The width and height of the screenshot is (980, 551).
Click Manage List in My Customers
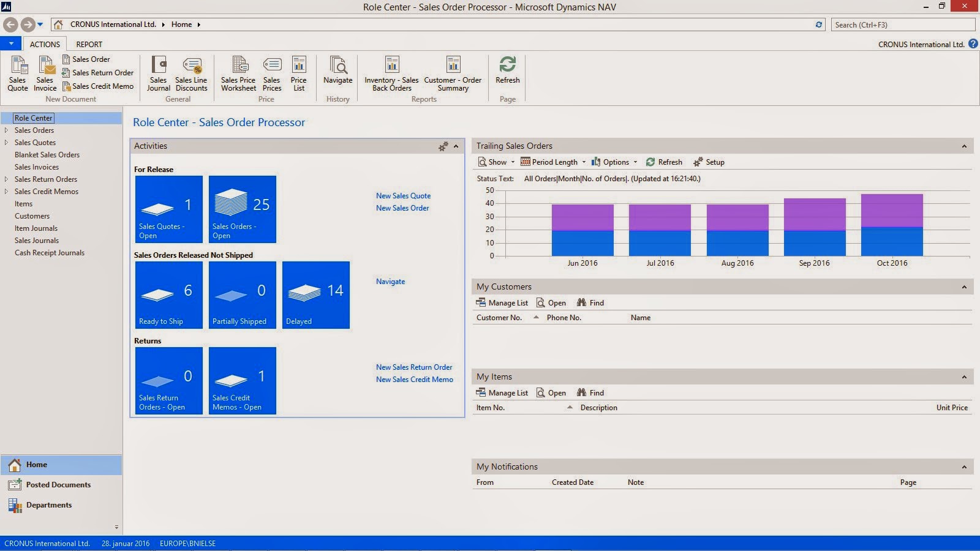tap(502, 303)
